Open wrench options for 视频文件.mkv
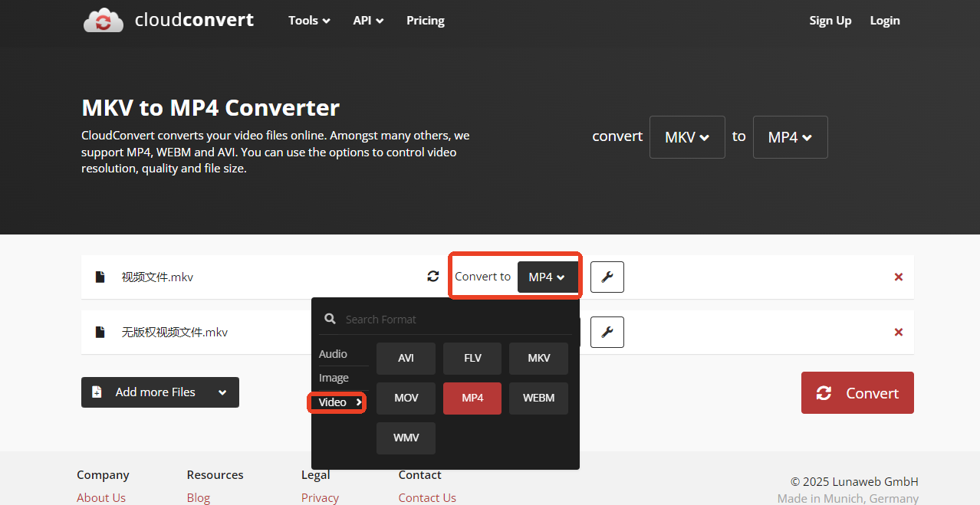The width and height of the screenshot is (980, 505). pyautogui.click(x=607, y=277)
